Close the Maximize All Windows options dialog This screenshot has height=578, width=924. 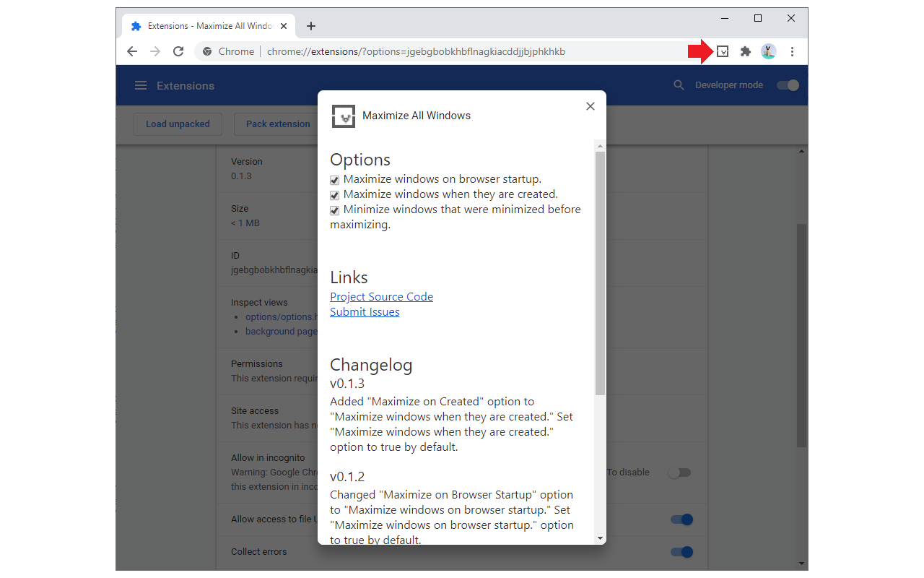(590, 106)
